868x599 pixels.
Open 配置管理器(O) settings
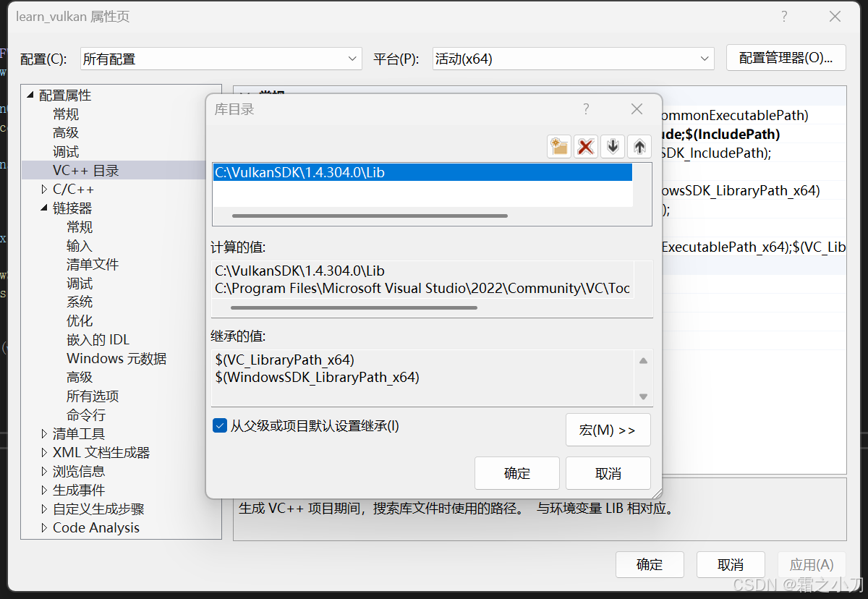click(x=786, y=57)
